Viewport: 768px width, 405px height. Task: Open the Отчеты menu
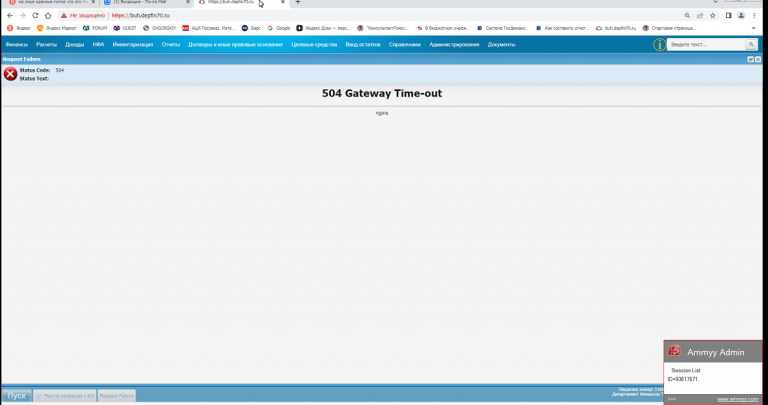171,45
